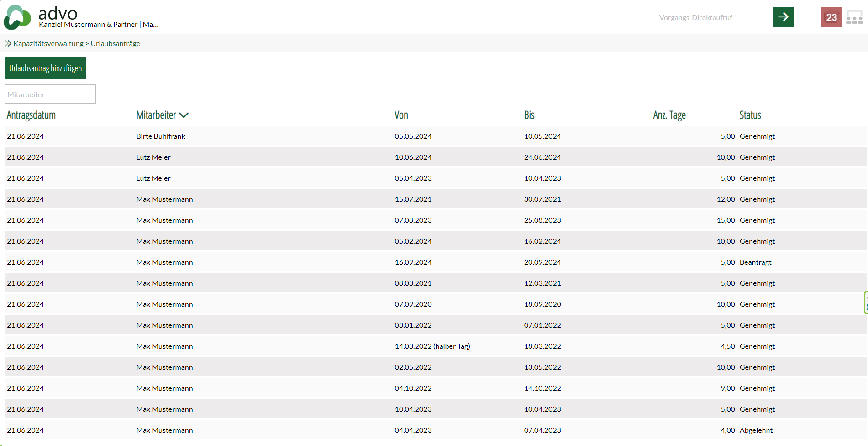
Task: Expand the breadcrumb double-chevron icon
Action: click(8, 44)
